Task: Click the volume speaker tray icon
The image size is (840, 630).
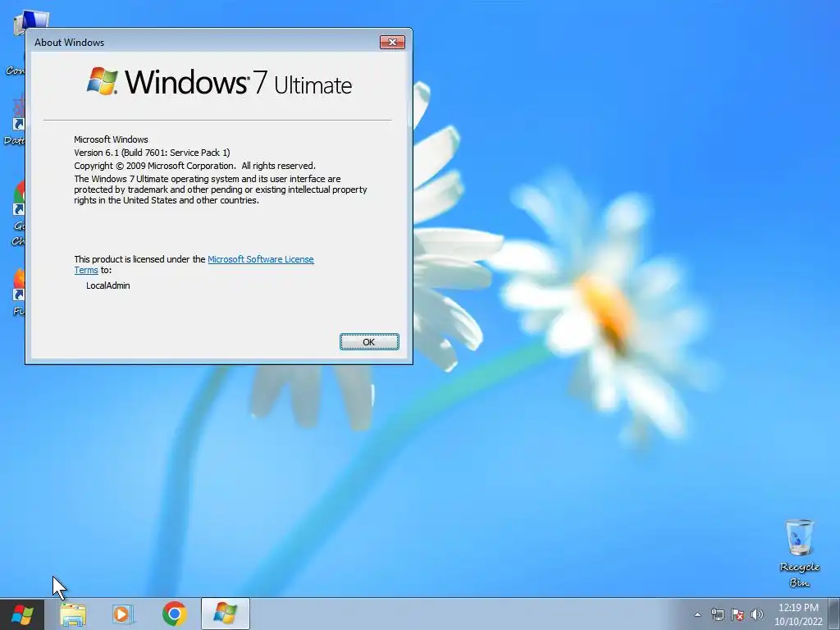Action: 756,614
